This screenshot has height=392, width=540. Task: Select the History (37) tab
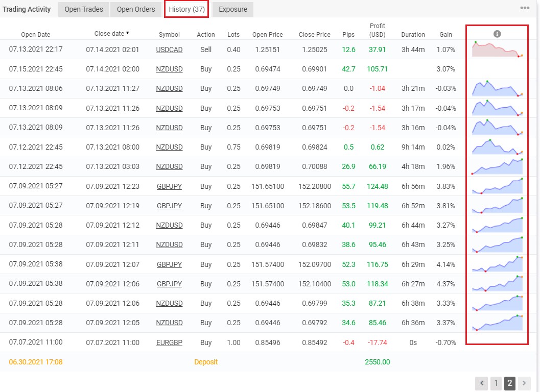coord(186,9)
